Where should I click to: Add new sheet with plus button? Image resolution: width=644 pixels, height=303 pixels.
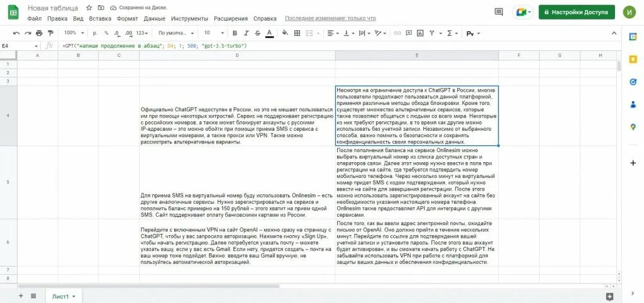click(21, 295)
